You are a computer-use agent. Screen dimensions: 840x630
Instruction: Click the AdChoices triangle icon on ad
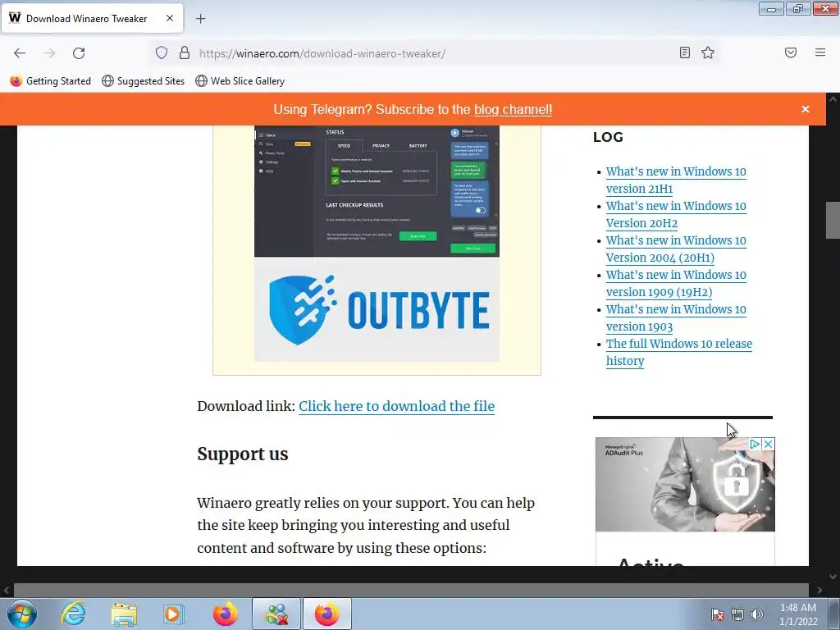tap(755, 444)
